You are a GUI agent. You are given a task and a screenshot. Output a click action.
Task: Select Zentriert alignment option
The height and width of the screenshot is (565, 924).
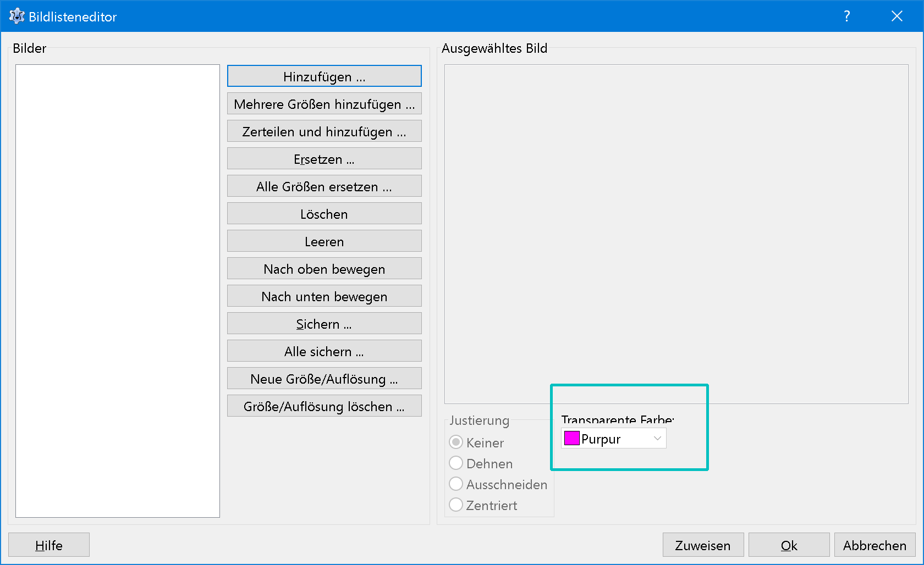point(456,505)
